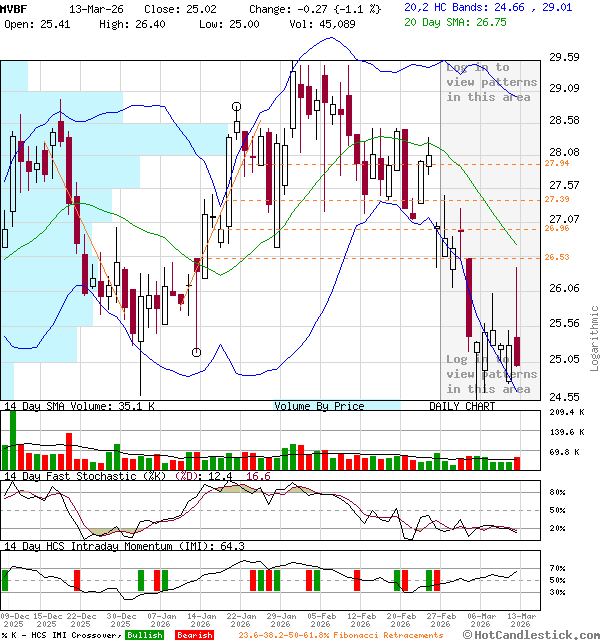The width and height of the screenshot is (600, 640).
Task: Select the 26.96 Fibonacci level label
Action: tap(556, 229)
